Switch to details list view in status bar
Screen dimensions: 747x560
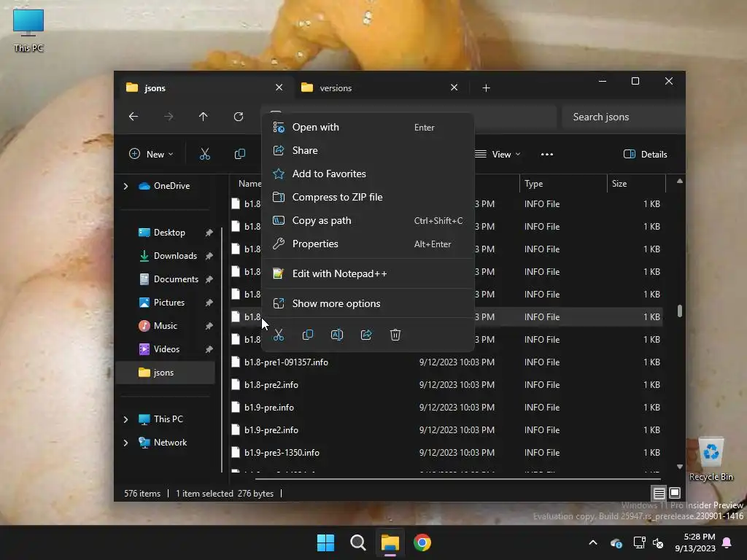659,493
